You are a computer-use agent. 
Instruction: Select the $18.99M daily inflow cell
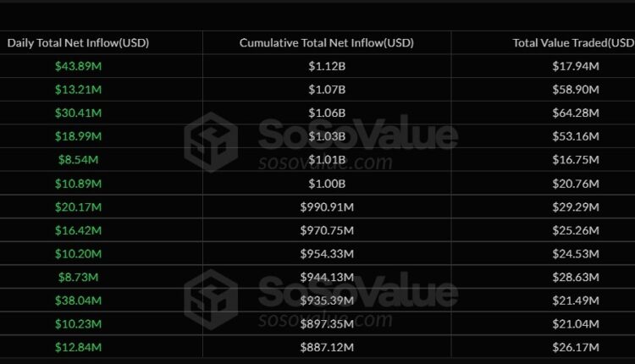78,135
